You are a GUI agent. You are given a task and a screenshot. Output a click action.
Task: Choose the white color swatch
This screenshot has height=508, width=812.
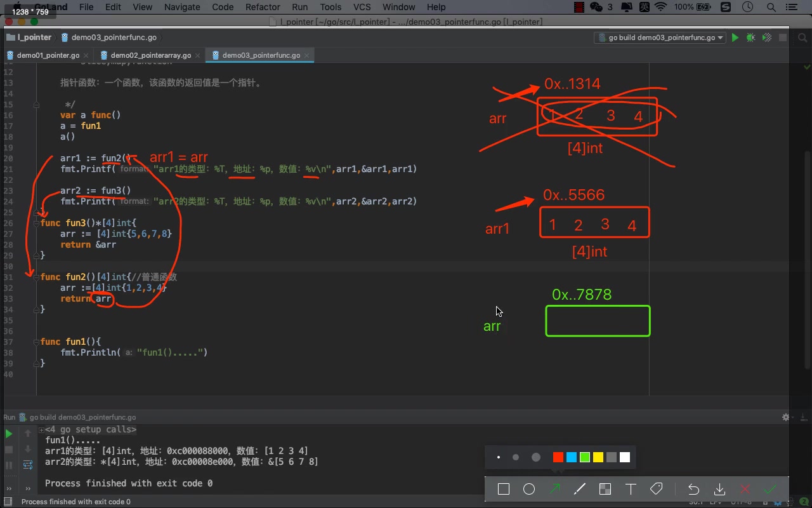[625, 457]
